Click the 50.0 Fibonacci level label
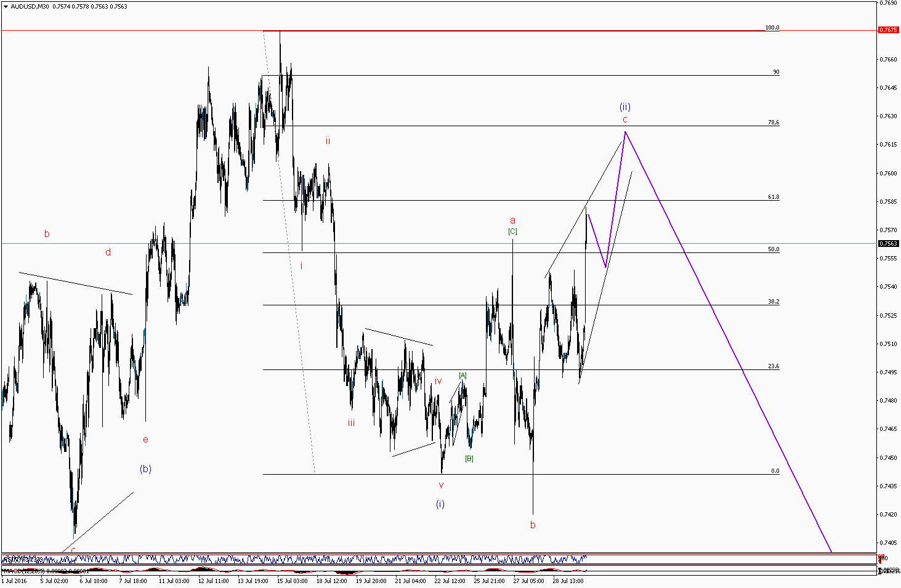Screen dimensions: 901x588 pyautogui.click(x=774, y=249)
